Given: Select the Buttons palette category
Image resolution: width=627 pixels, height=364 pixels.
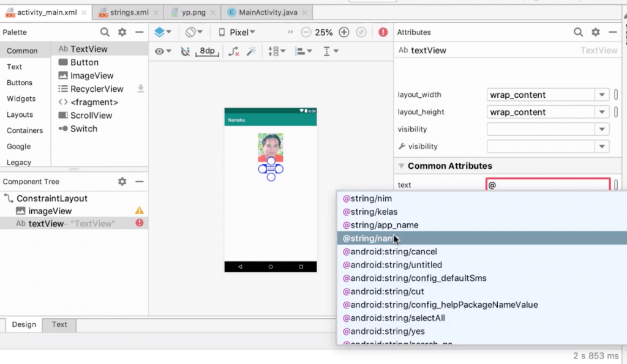Looking at the screenshot, I should [x=20, y=83].
